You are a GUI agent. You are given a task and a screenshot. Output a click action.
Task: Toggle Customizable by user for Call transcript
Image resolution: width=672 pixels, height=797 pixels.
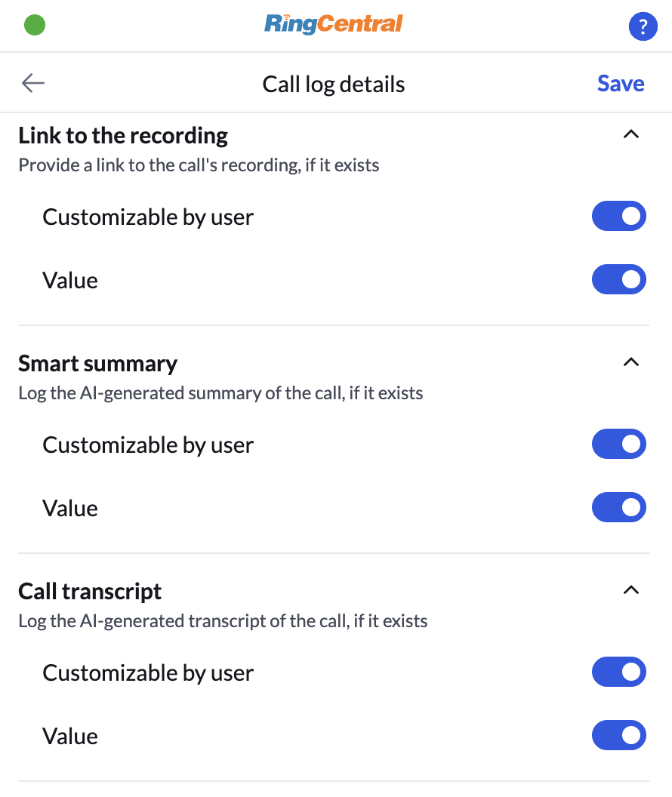(x=618, y=672)
